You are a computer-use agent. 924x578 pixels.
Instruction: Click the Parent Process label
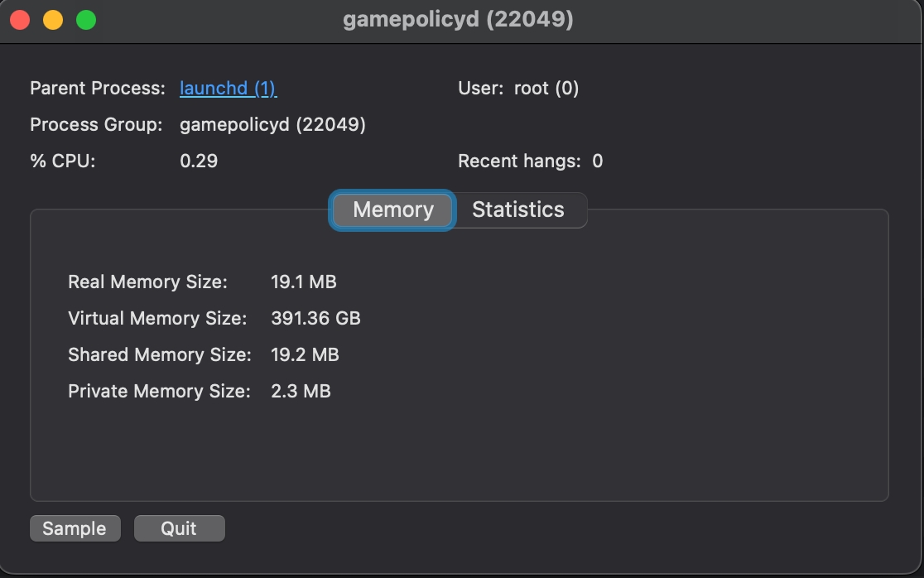pyautogui.click(x=98, y=89)
